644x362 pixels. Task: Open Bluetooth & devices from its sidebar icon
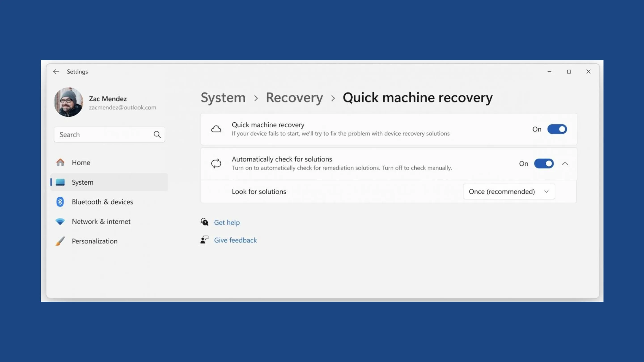click(x=60, y=202)
